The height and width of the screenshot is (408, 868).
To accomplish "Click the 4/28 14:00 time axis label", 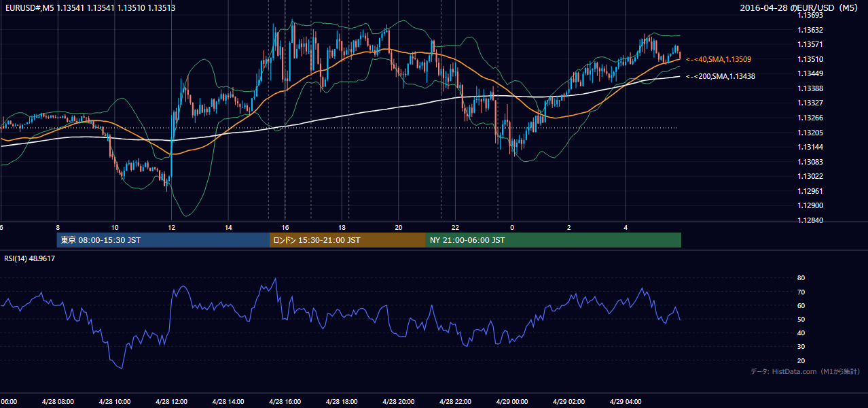I will pos(228,401).
